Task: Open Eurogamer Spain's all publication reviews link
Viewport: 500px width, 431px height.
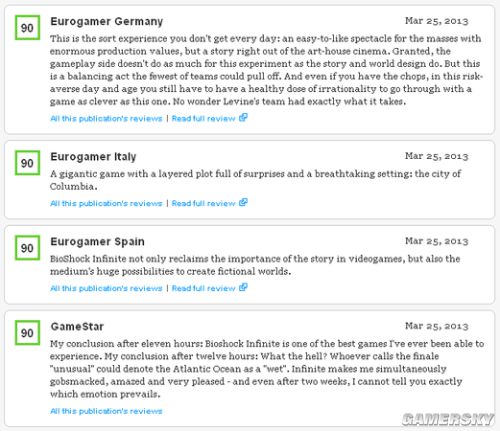Action: click(x=106, y=289)
